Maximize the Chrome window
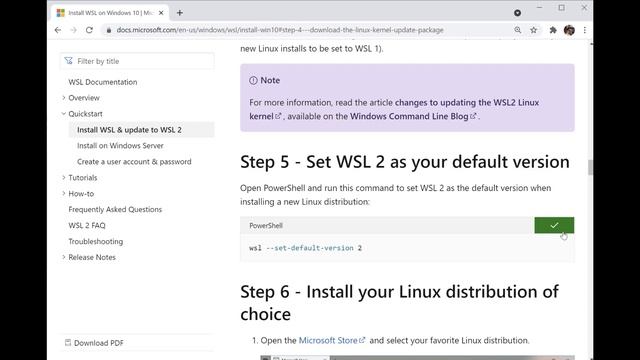Screen dimensions: 640x360 (x=562, y=7)
